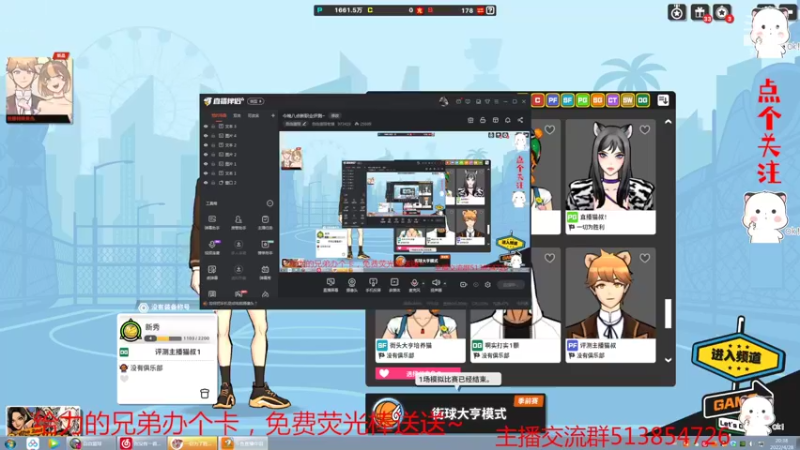The image size is (800, 450).
Task: Open the gift box icon at top right
Action: coord(700,12)
